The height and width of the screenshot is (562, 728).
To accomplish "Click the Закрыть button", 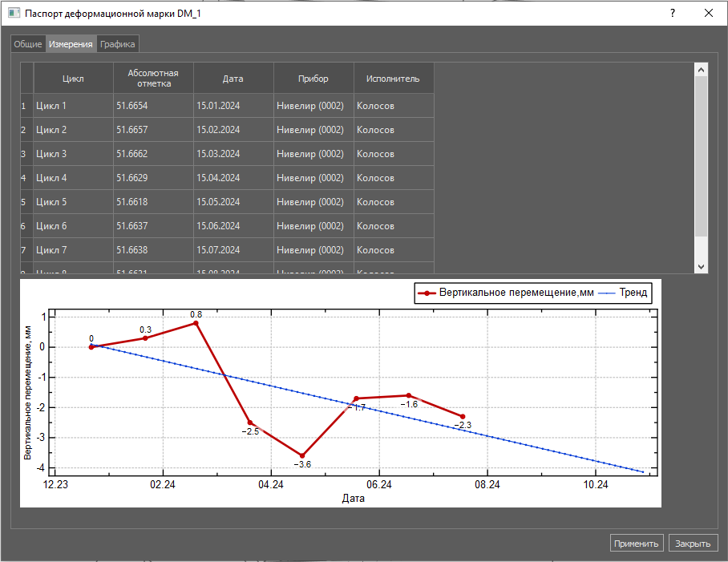I will click(x=693, y=543).
